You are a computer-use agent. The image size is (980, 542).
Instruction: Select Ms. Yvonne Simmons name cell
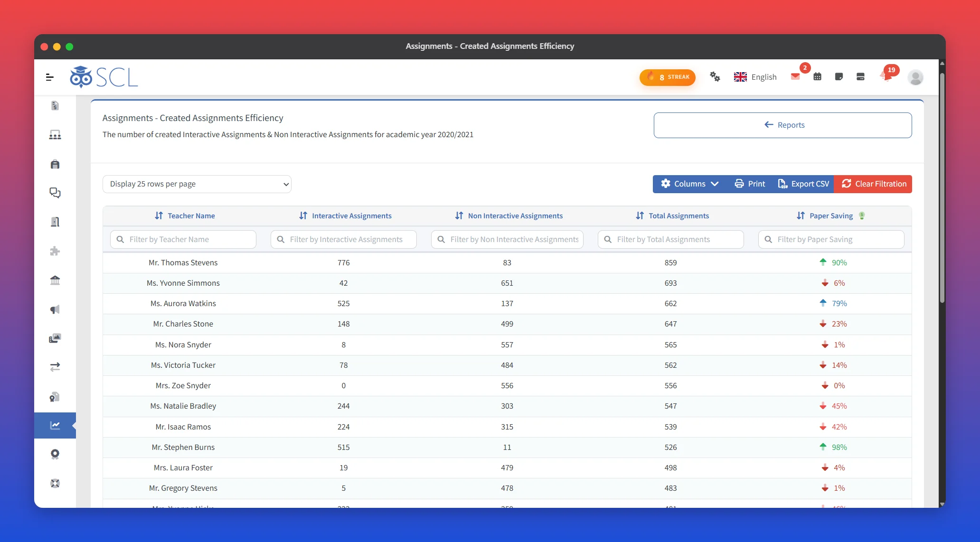tap(183, 283)
